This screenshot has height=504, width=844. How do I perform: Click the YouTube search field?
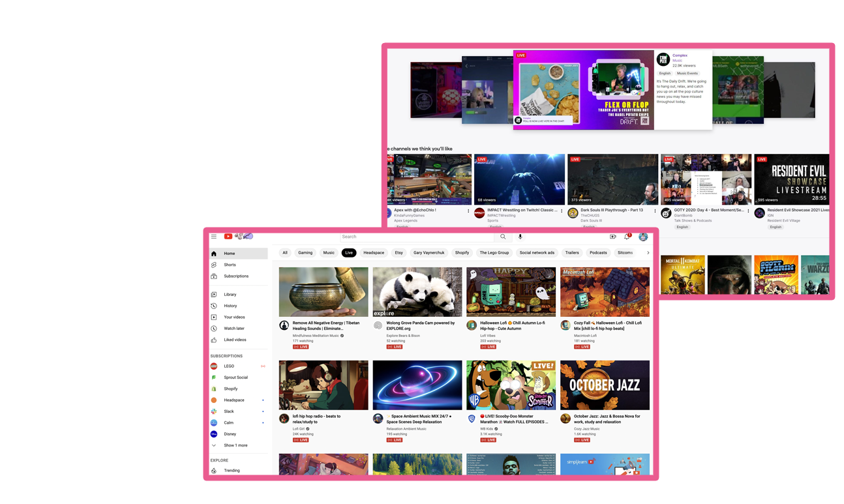click(417, 237)
